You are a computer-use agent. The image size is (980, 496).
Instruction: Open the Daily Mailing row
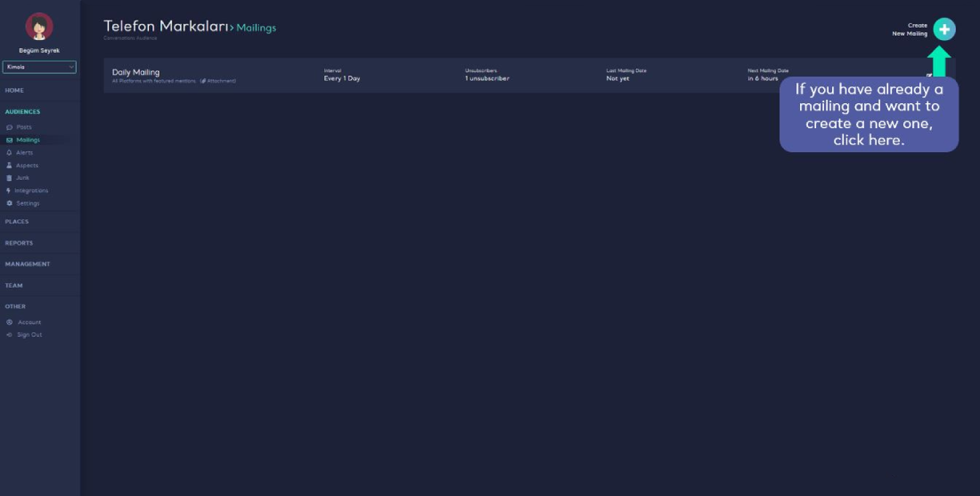[136, 72]
